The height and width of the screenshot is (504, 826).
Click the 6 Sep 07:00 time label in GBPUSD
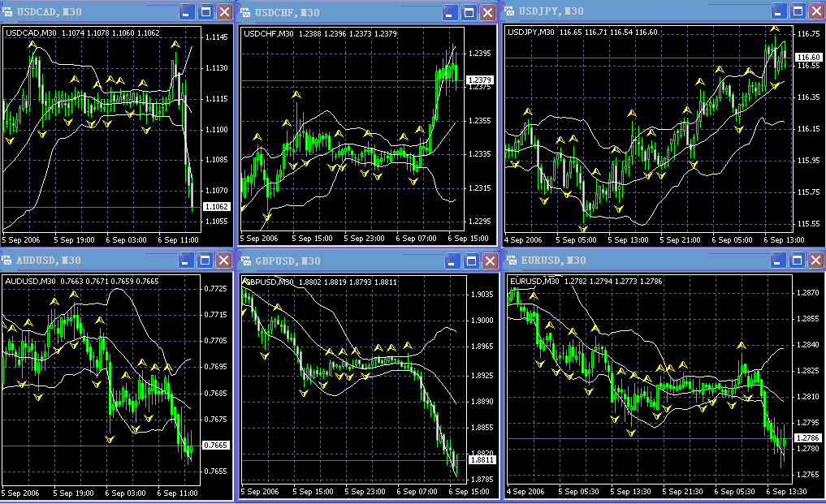coord(417,492)
